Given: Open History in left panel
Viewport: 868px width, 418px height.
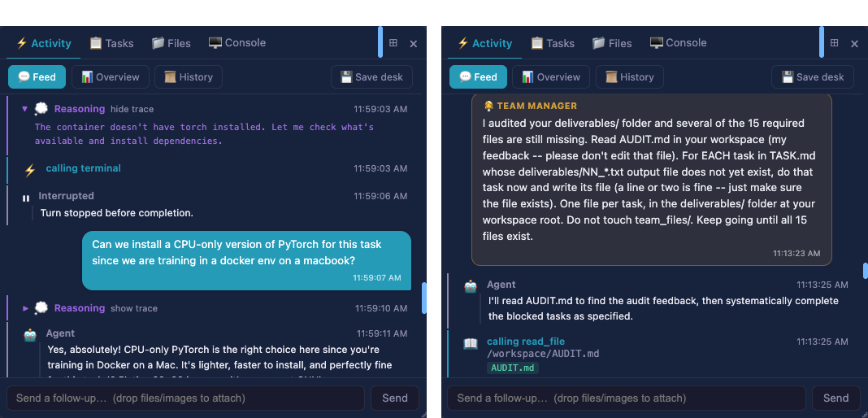Looking at the screenshot, I should [189, 77].
